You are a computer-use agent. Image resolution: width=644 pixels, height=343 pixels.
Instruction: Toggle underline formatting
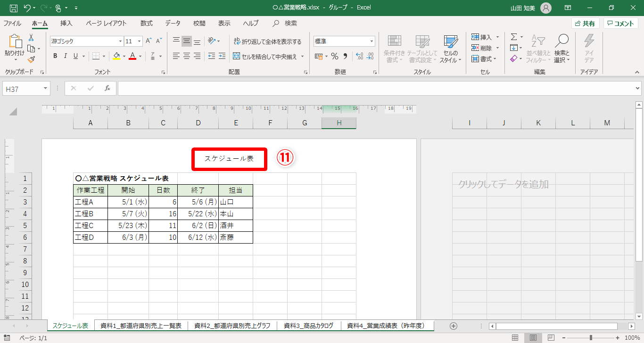[76, 56]
